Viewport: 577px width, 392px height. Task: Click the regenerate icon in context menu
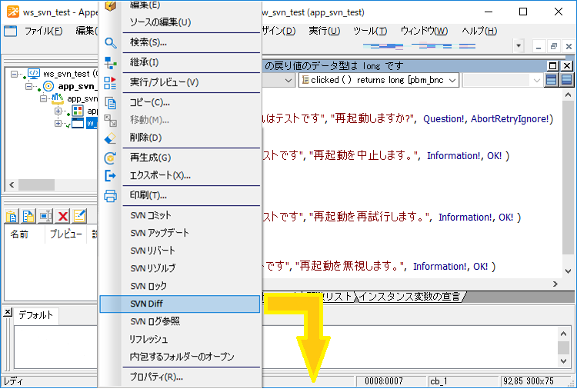[110, 158]
